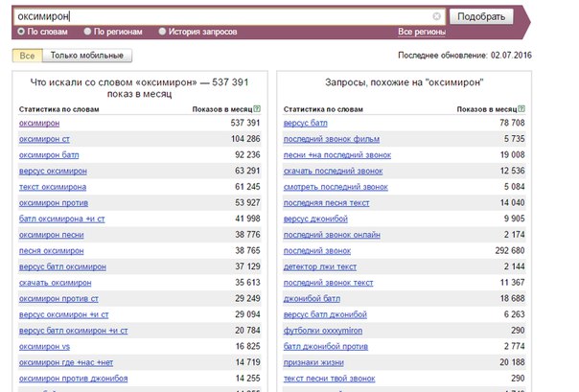Open the 'признаки жизни' link
Image resolution: width=579 pixels, height=392 pixels.
(313, 361)
